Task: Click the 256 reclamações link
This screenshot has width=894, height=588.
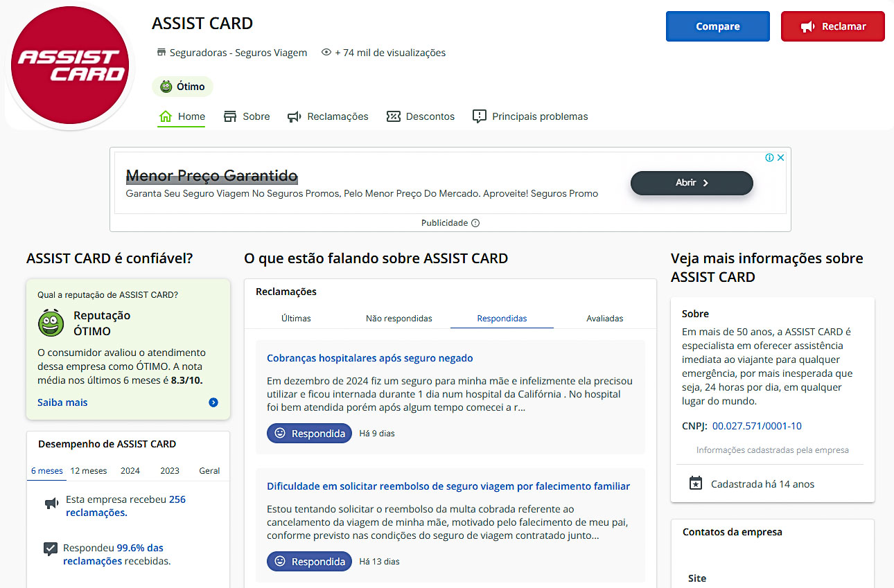Action: coord(125,506)
